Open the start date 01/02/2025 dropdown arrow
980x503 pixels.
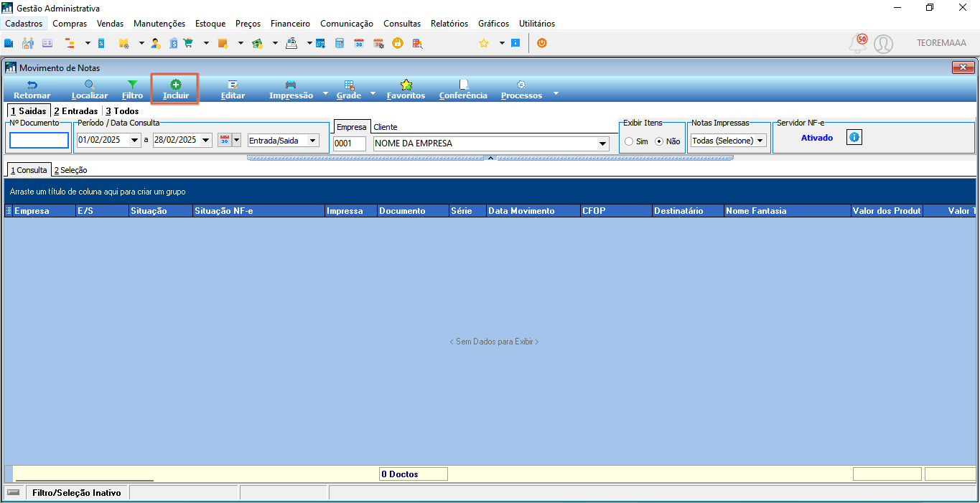point(135,141)
